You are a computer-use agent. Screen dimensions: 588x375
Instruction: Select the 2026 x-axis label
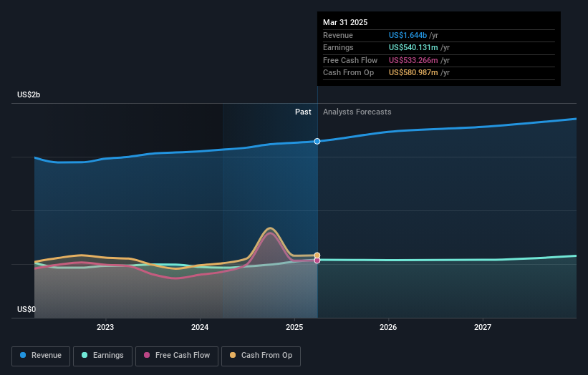pyautogui.click(x=388, y=327)
